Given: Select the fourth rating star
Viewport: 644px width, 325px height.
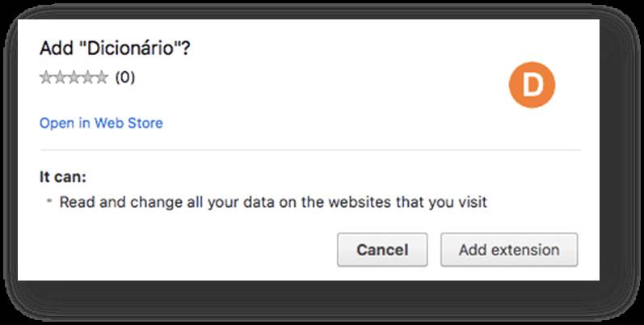Looking at the screenshot, I should coord(87,78).
